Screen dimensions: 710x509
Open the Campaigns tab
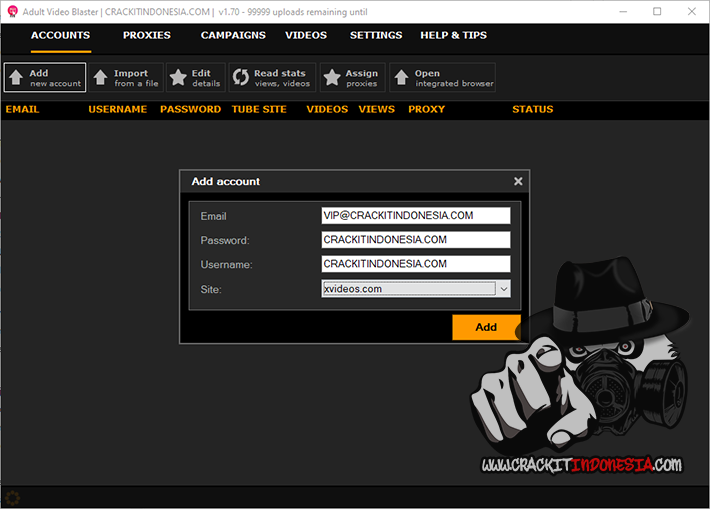coord(233,35)
